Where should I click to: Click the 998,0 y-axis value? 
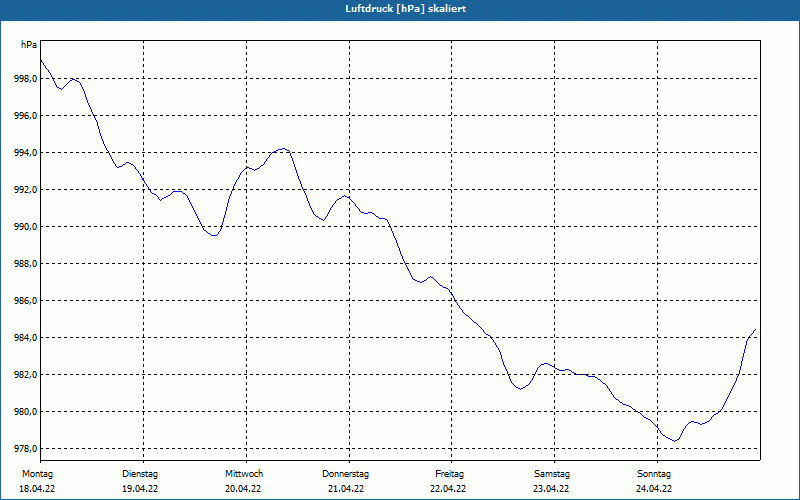pos(26,79)
